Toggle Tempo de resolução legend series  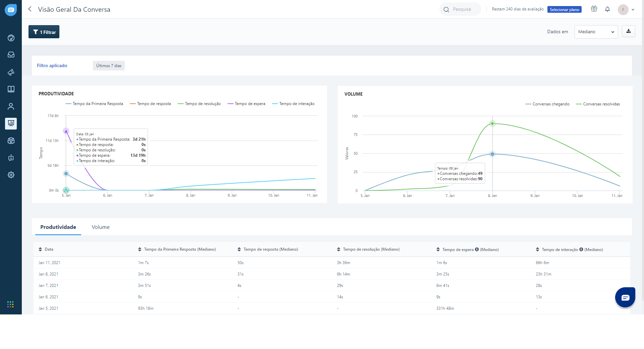tap(199, 104)
